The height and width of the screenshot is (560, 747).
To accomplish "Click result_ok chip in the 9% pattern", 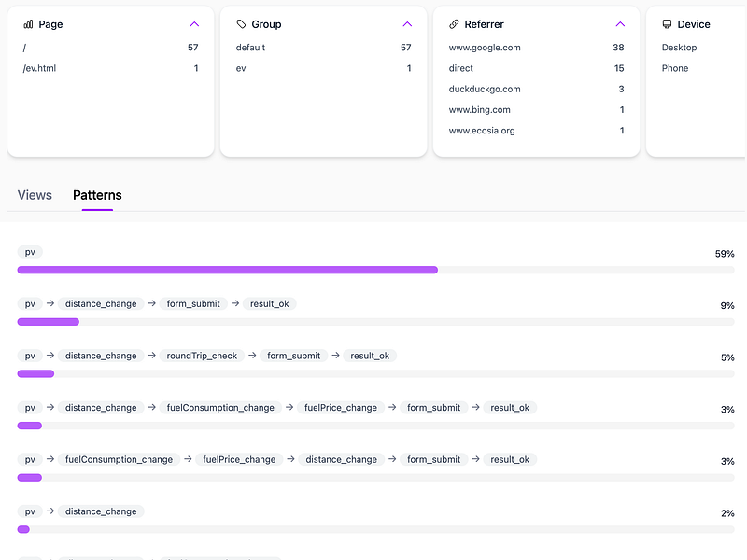I will point(270,304).
